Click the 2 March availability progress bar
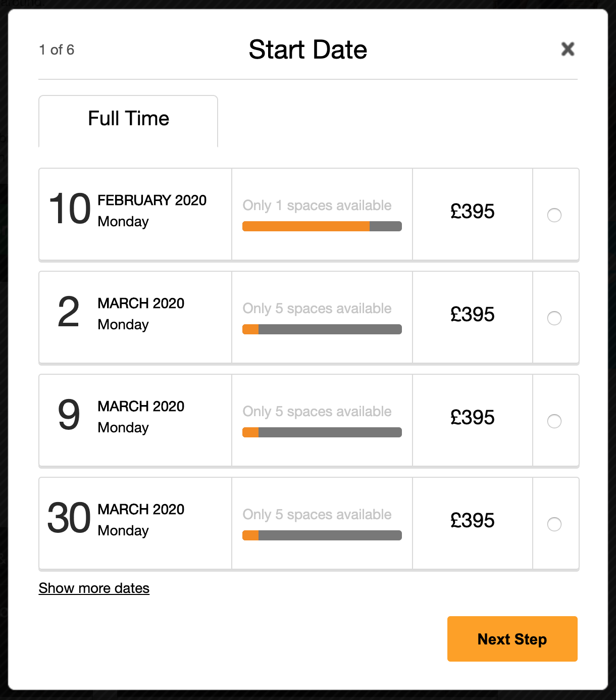This screenshot has height=700, width=616. coord(322,329)
